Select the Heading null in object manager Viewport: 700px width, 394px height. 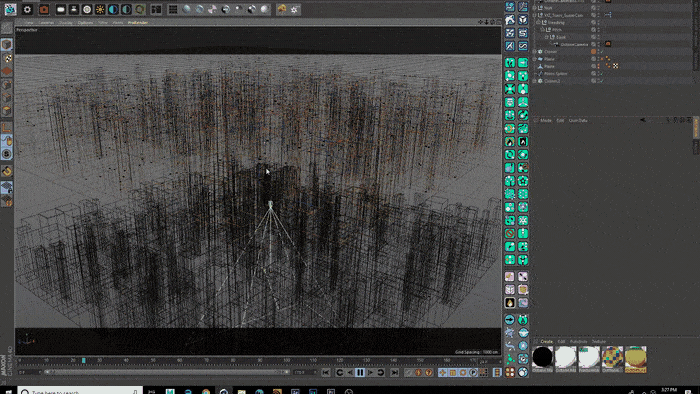pyautogui.click(x=556, y=22)
